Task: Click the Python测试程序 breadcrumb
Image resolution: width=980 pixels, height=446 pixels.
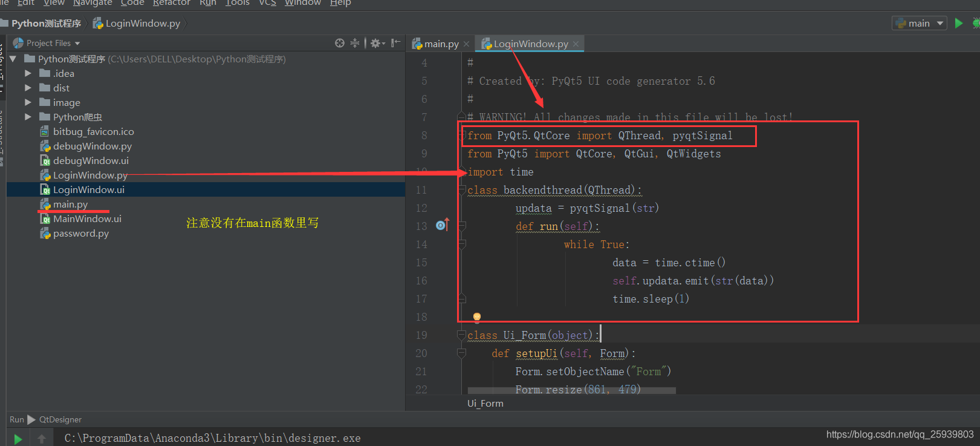Action: click(46, 23)
